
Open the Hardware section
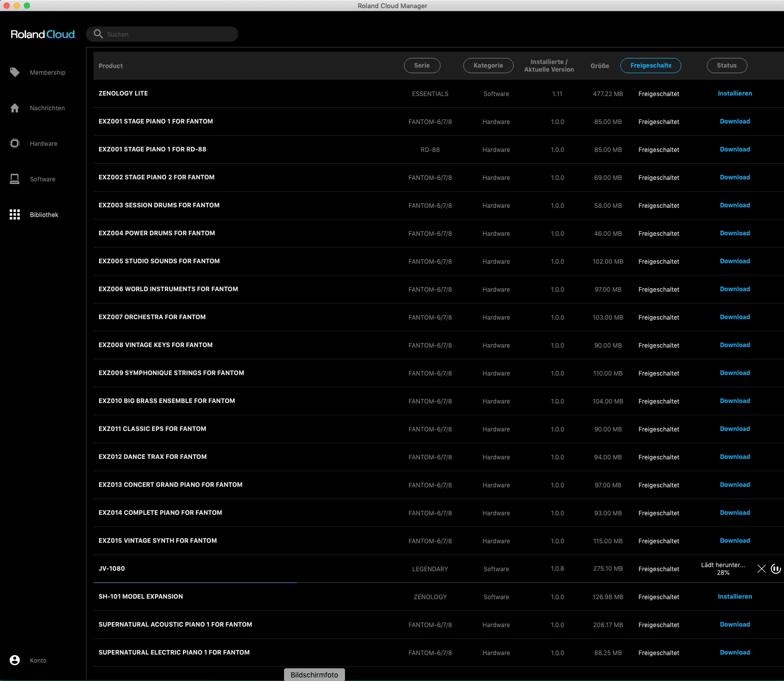click(44, 144)
